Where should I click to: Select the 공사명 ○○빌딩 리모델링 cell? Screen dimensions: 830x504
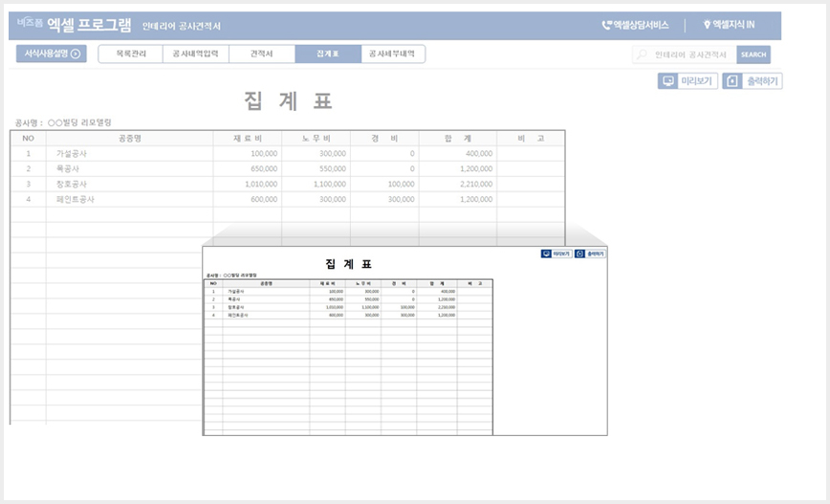63,122
